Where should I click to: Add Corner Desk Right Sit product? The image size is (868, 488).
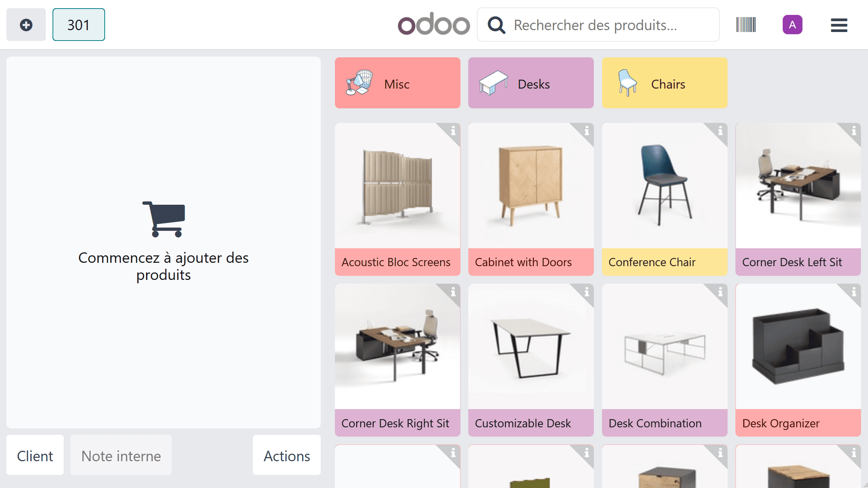coord(397,360)
